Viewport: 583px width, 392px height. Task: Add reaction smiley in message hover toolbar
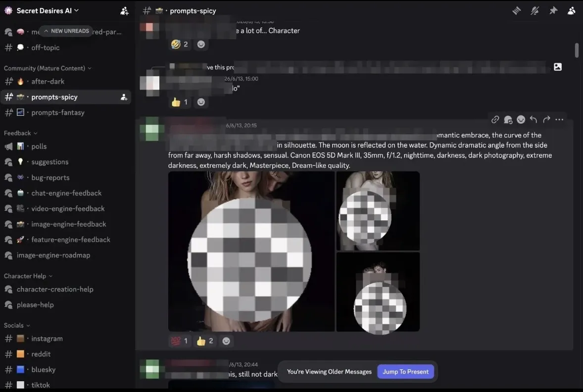tap(521, 119)
